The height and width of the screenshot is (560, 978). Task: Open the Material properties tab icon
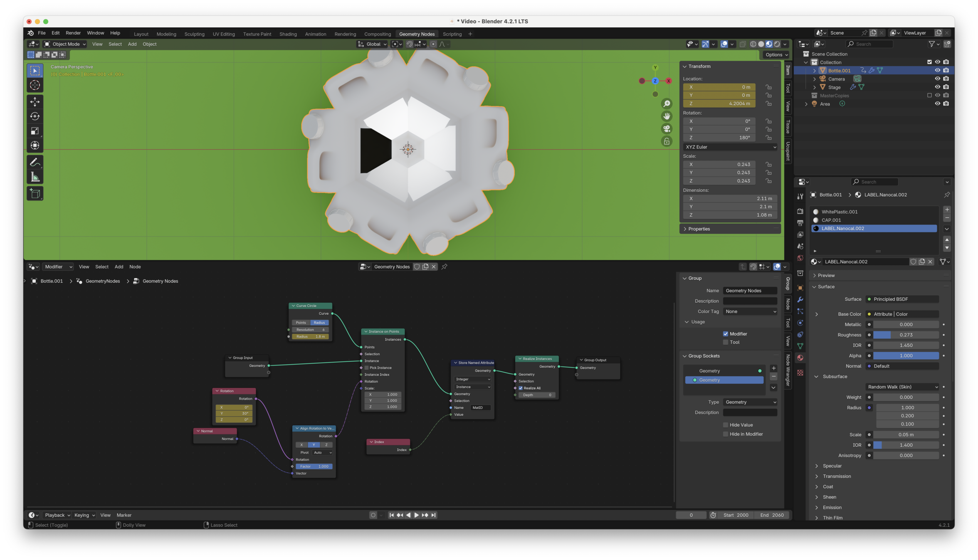pyautogui.click(x=800, y=358)
